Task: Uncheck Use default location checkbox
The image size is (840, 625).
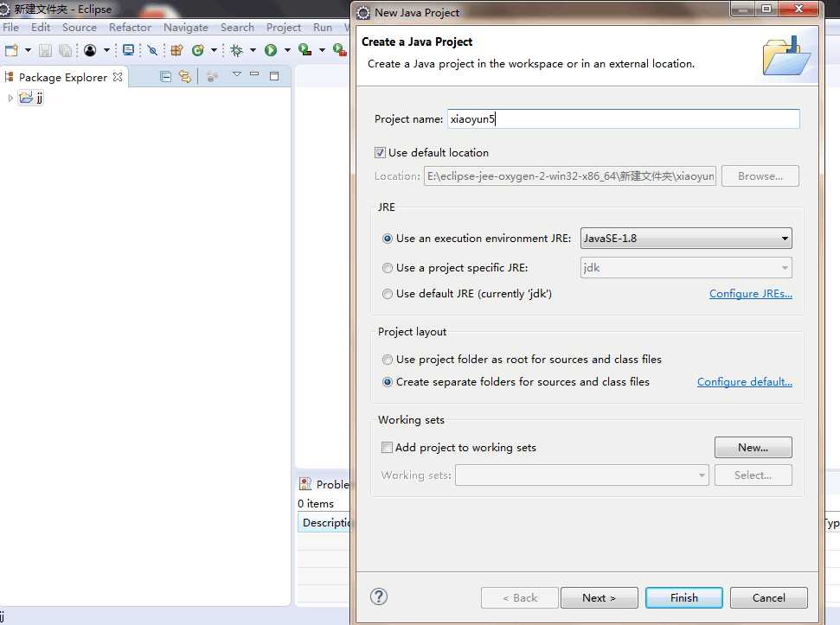Action: click(x=380, y=152)
